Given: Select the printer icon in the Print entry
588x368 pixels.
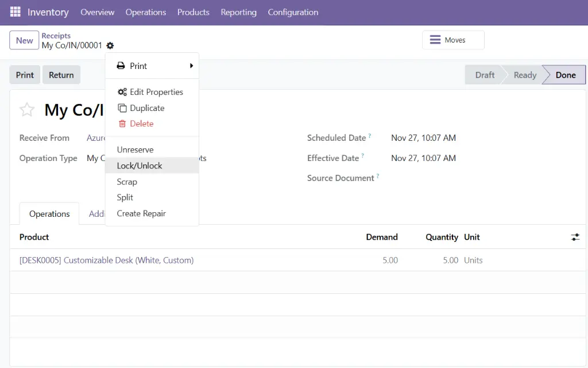Looking at the screenshot, I should tap(120, 66).
